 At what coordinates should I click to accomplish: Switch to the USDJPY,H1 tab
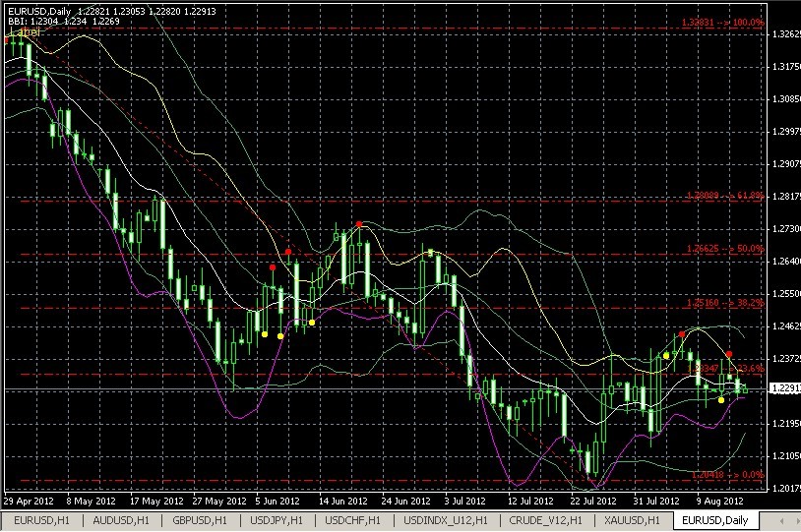click(277, 521)
